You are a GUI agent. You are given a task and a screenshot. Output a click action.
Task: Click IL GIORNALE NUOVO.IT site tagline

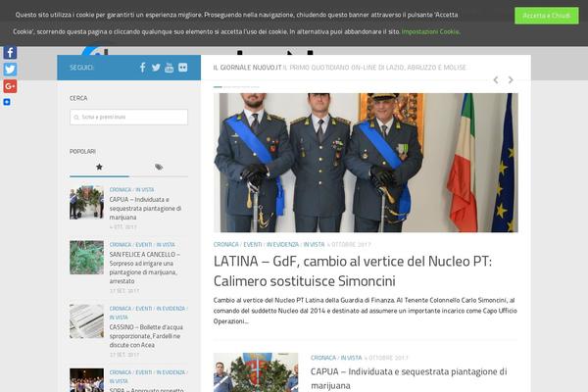[340, 68]
